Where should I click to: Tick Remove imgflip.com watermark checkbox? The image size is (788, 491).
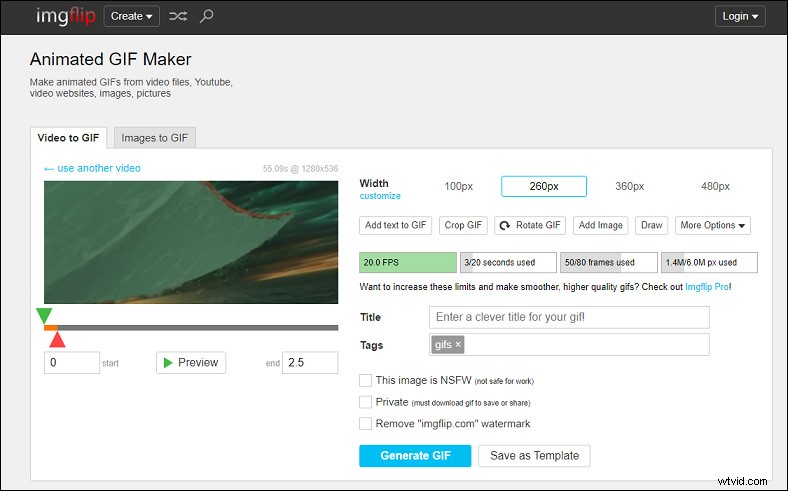click(x=365, y=424)
